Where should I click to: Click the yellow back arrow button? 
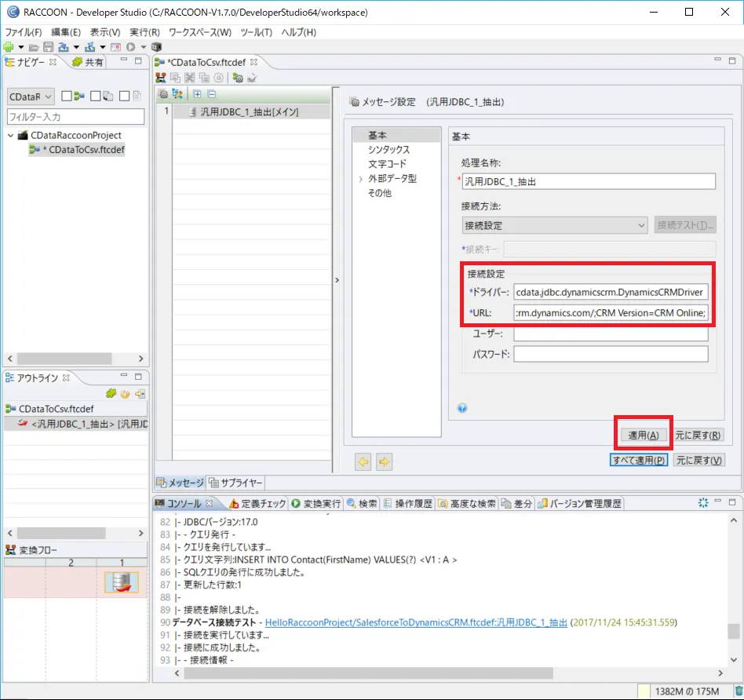click(363, 461)
